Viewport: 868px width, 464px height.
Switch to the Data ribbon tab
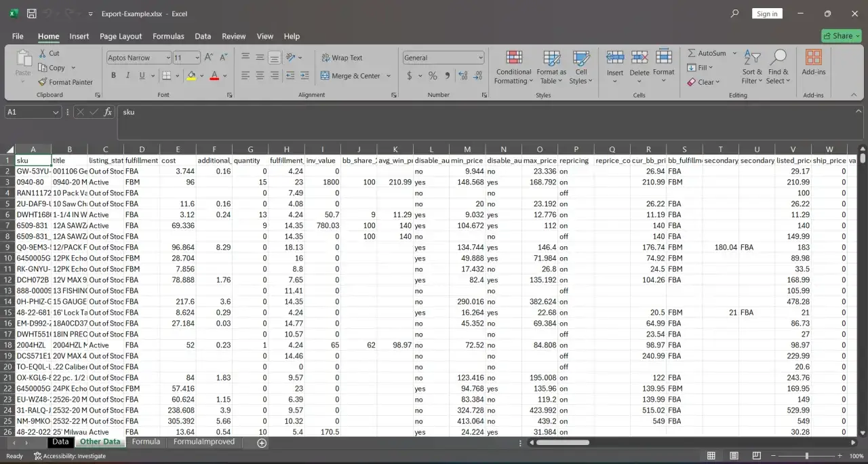(203, 37)
